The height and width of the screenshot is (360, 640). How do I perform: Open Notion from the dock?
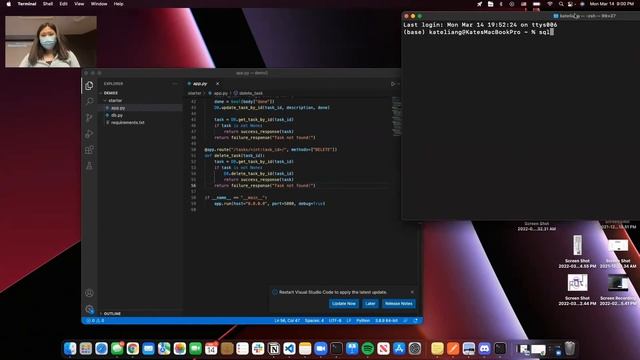274,349
